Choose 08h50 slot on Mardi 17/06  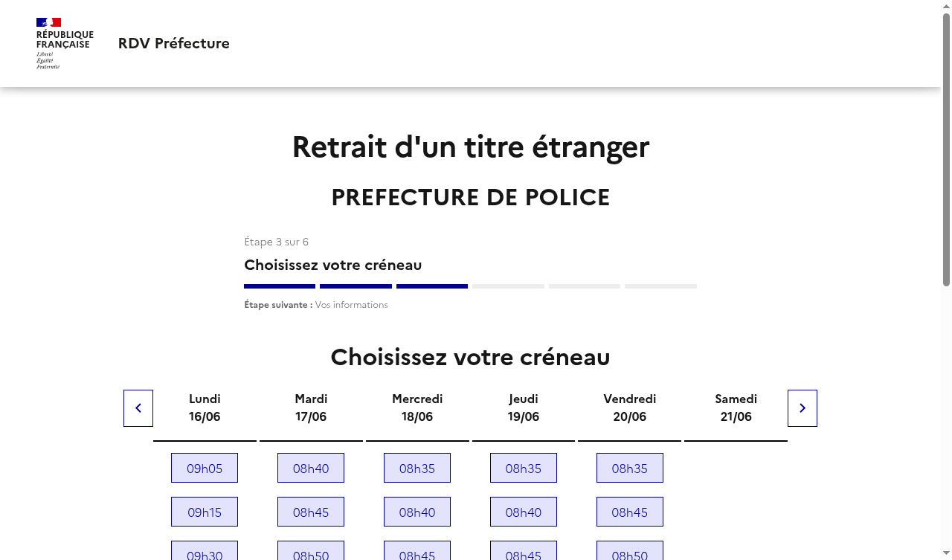coord(311,550)
